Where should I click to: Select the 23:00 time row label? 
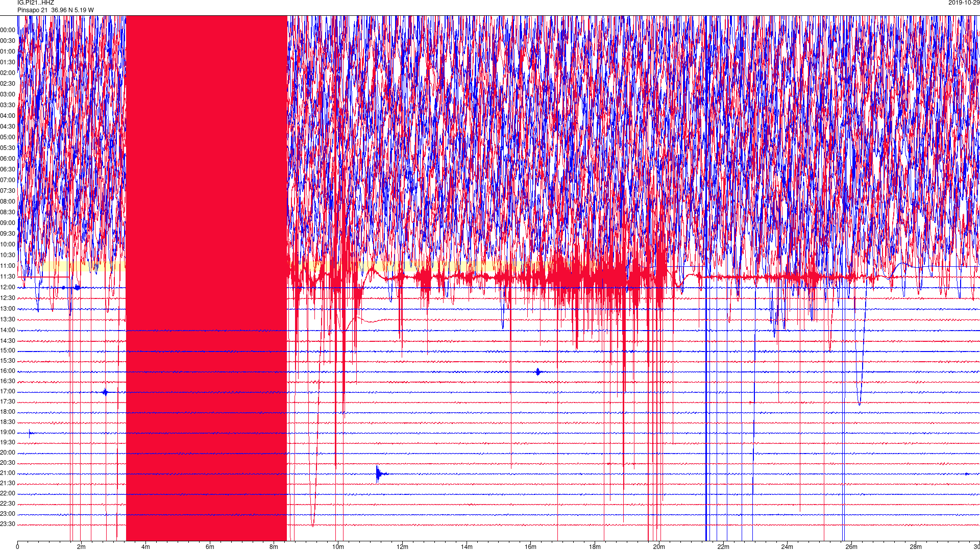(8, 514)
